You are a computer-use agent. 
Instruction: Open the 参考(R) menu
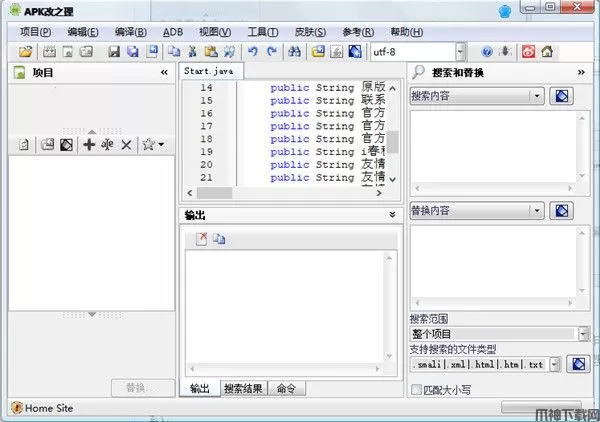tap(358, 32)
